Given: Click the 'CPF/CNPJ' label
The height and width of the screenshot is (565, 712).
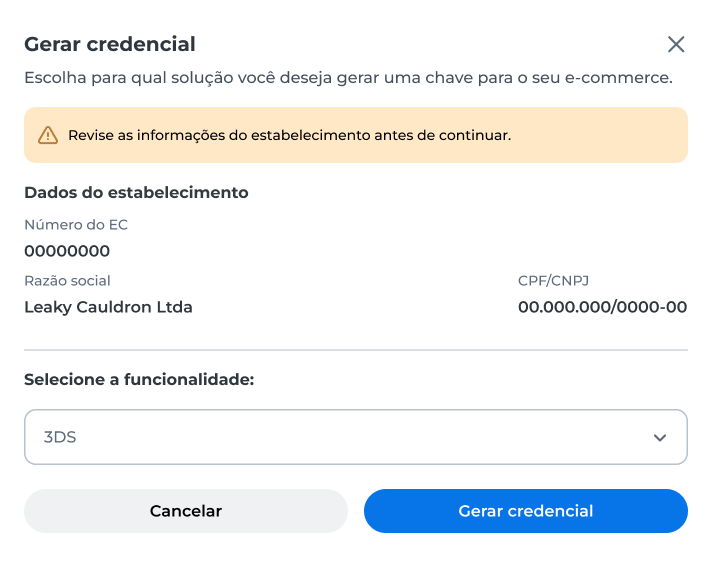Looking at the screenshot, I should pyautogui.click(x=553, y=281).
